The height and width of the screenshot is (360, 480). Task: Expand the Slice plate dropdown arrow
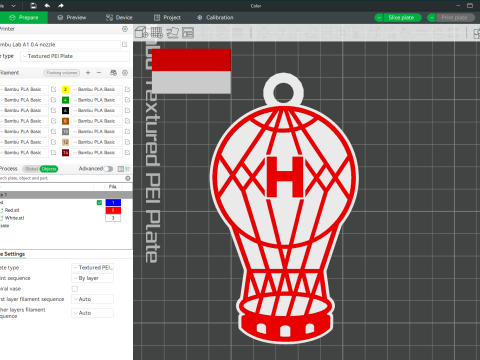tap(379, 18)
